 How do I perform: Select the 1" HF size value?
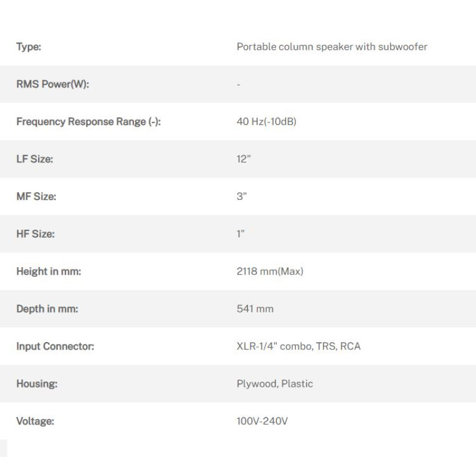[241, 234]
